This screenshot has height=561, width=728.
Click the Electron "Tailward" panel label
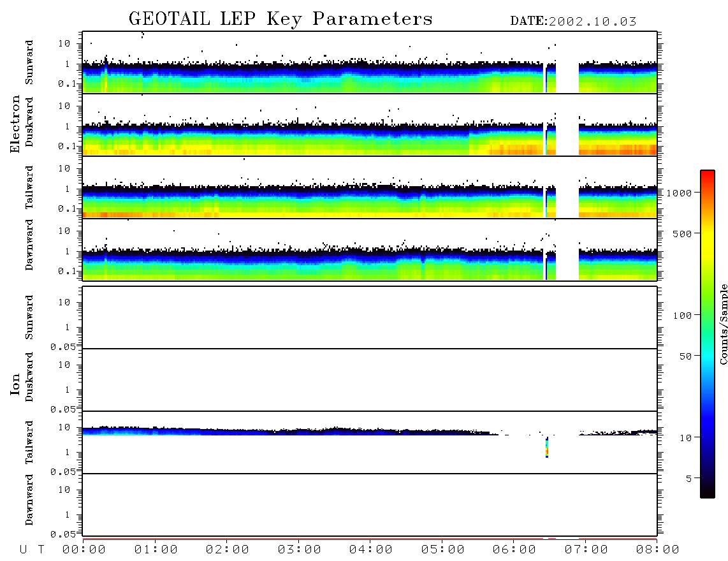pyautogui.click(x=29, y=187)
